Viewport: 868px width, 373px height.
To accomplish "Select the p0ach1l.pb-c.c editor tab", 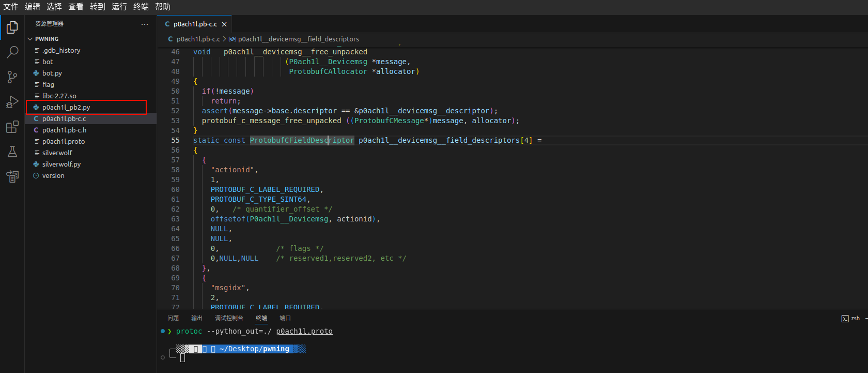I will (x=195, y=24).
